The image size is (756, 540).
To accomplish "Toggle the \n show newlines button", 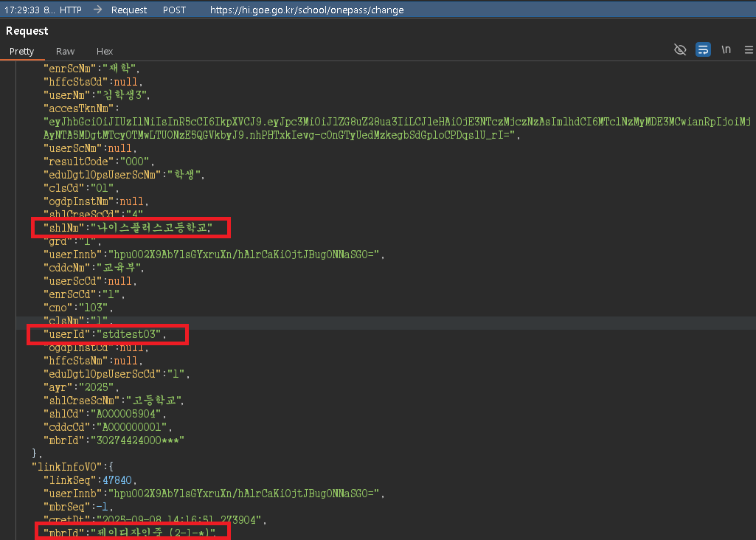I will click(x=726, y=49).
